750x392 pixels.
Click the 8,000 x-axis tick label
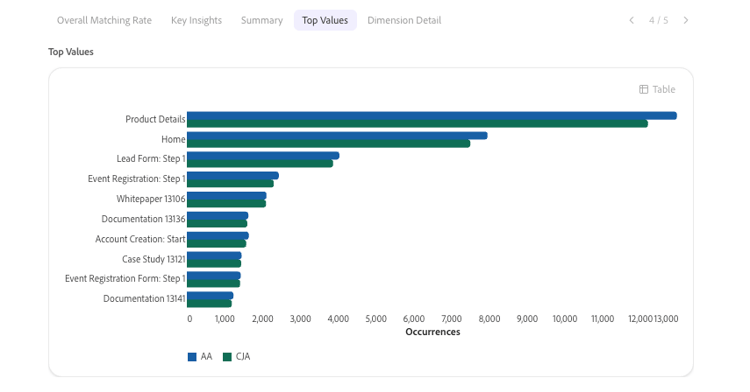pos(489,319)
